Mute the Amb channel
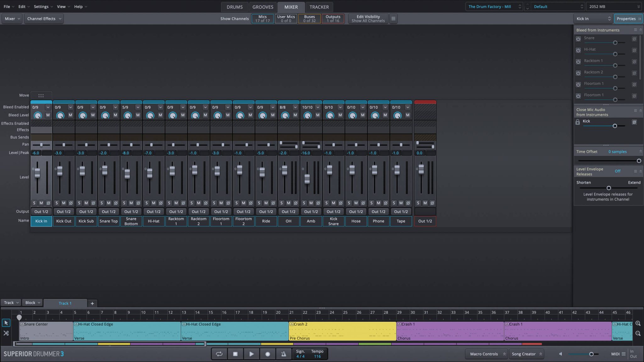This screenshot has width=644, height=362. (311, 203)
